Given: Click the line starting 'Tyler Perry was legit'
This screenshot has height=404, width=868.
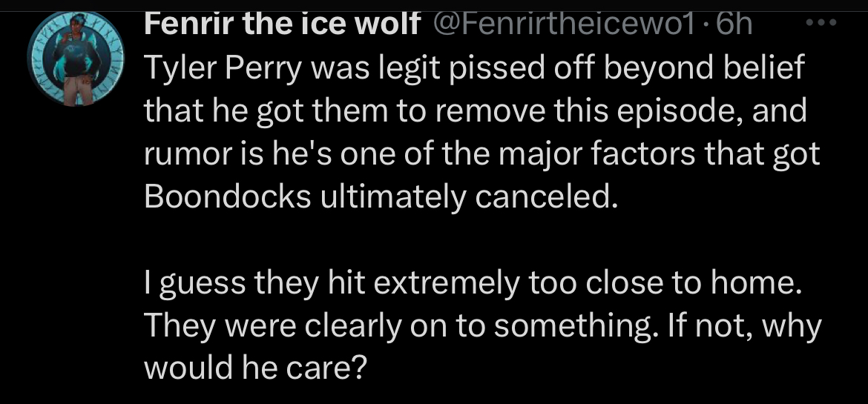Looking at the screenshot, I should [x=474, y=70].
